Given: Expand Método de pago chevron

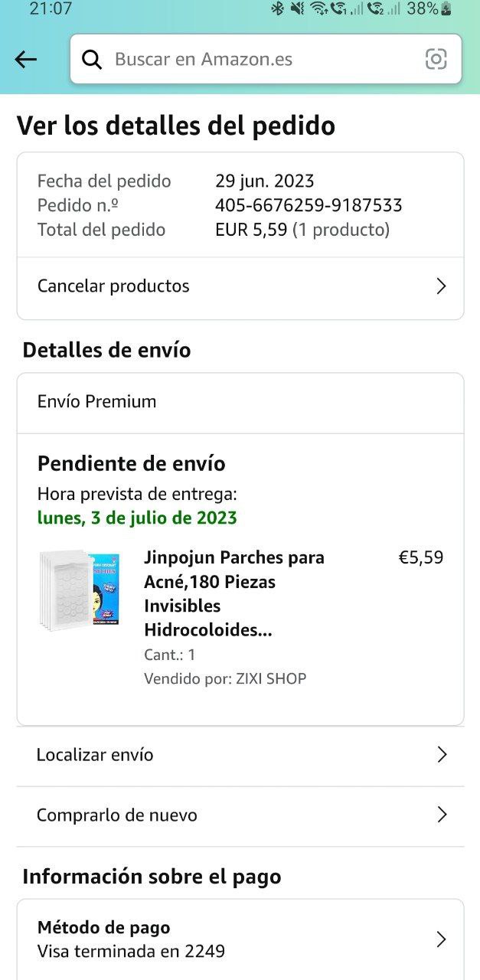Looking at the screenshot, I should 442,939.
